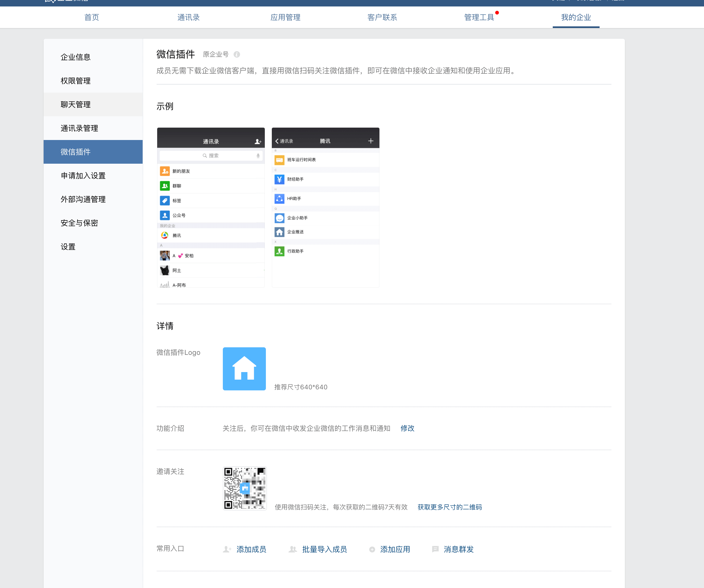Click 获取更多尺寸的二维码 link
The width and height of the screenshot is (704, 588).
click(x=450, y=507)
